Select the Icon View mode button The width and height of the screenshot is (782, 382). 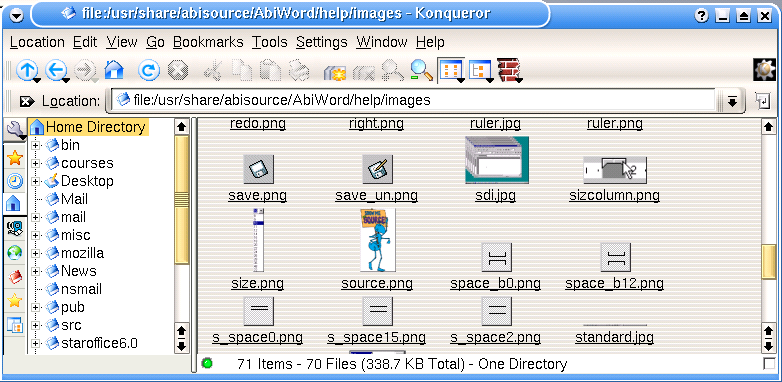coord(451,70)
